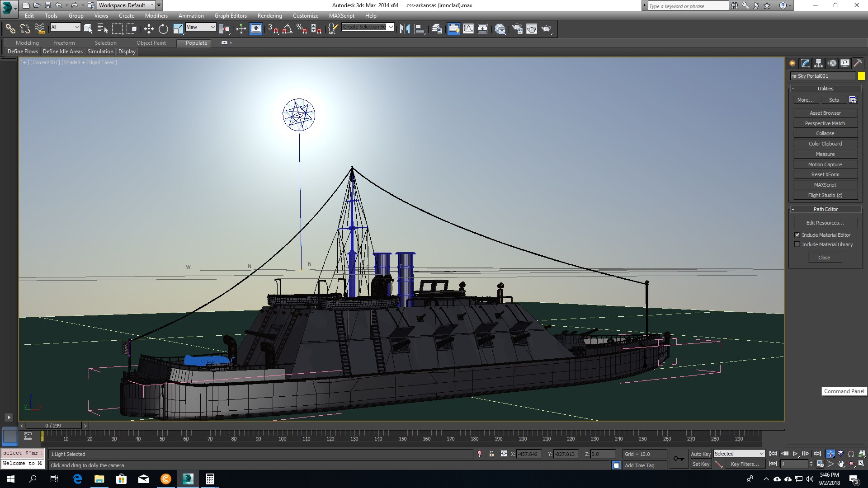Choose the Select and Move tool
The width and height of the screenshot is (868, 488).
click(x=149, y=29)
